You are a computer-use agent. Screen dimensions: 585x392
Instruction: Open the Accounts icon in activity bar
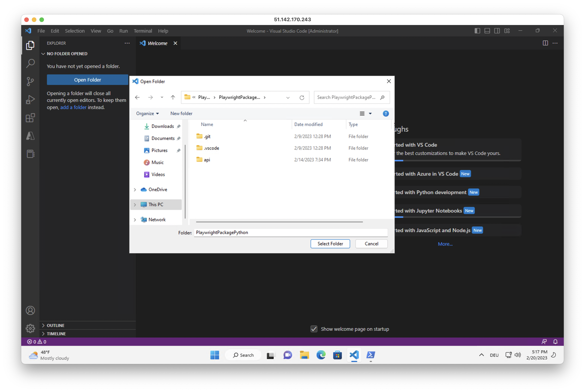[30, 310]
